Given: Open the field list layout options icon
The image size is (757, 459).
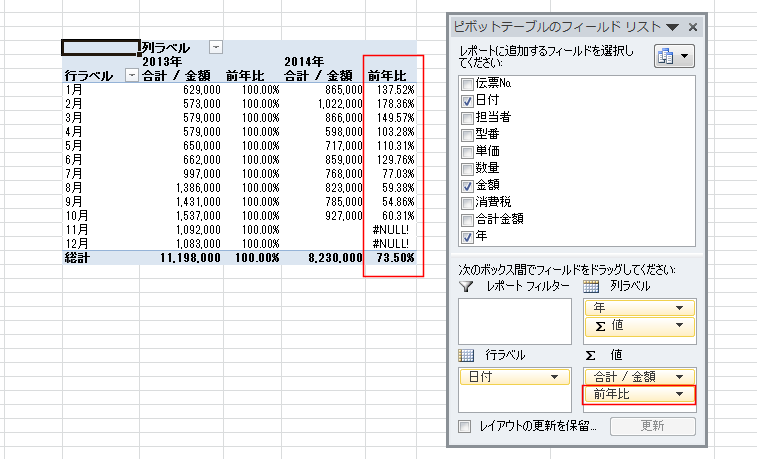Looking at the screenshot, I should (x=674, y=56).
